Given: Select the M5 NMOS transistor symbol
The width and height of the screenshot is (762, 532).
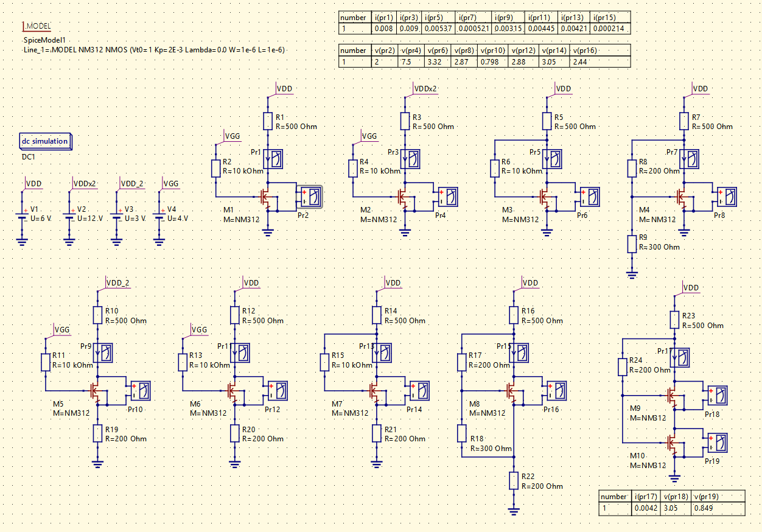Looking at the screenshot, I should coord(94,391).
